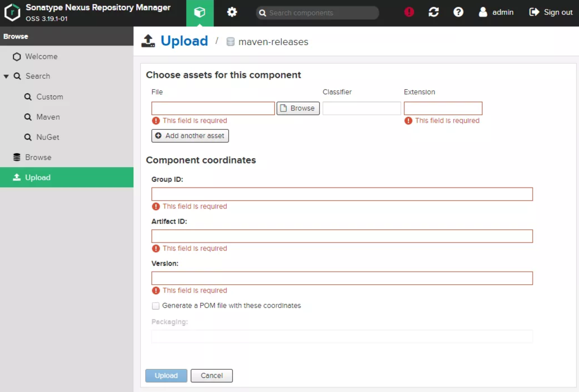Click the admin user icon
The height and width of the screenshot is (392, 579).
(483, 12)
